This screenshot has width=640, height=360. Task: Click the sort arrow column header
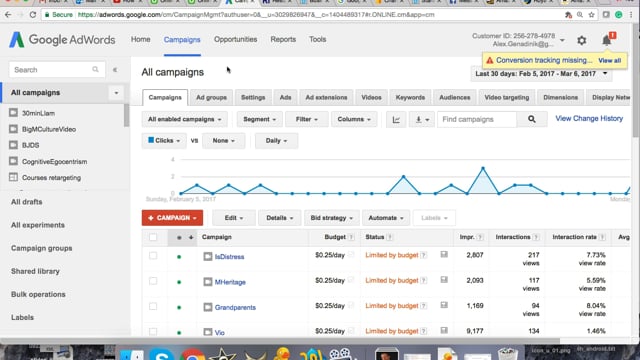(x=191, y=237)
